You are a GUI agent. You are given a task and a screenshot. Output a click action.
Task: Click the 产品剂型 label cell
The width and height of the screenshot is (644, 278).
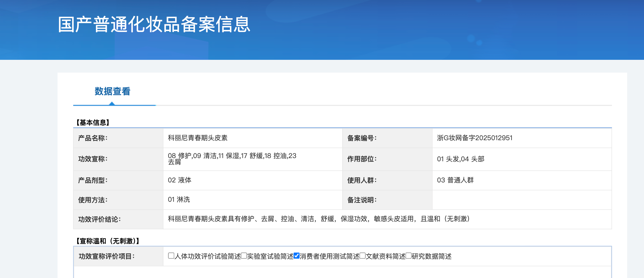[118, 180]
